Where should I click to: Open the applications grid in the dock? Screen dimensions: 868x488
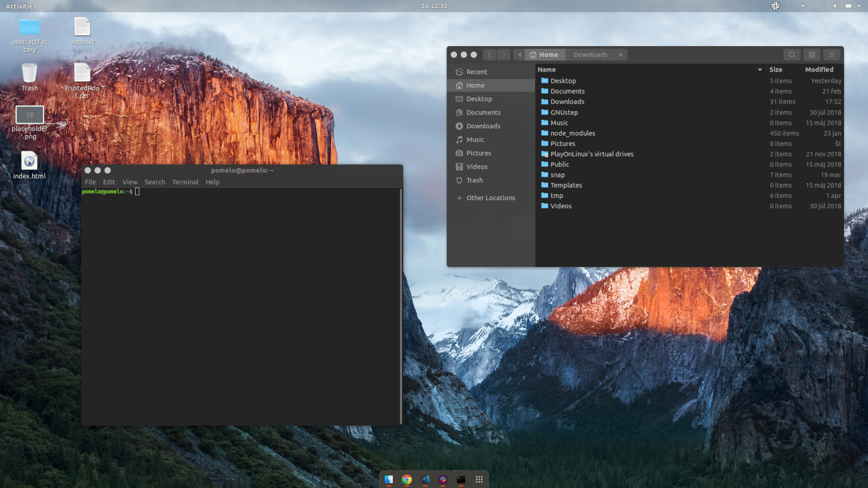pyautogui.click(x=479, y=479)
